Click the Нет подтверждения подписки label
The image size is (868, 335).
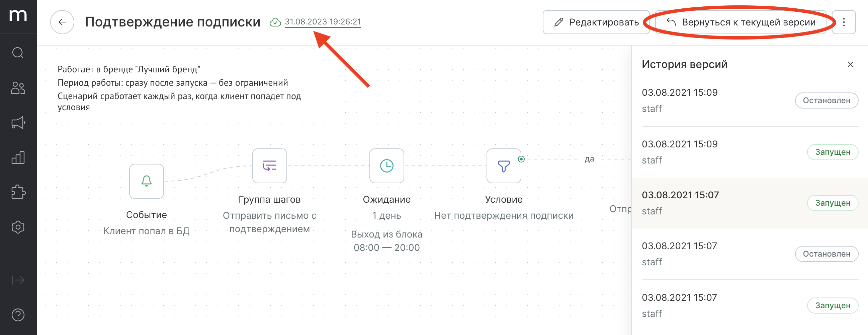504,215
